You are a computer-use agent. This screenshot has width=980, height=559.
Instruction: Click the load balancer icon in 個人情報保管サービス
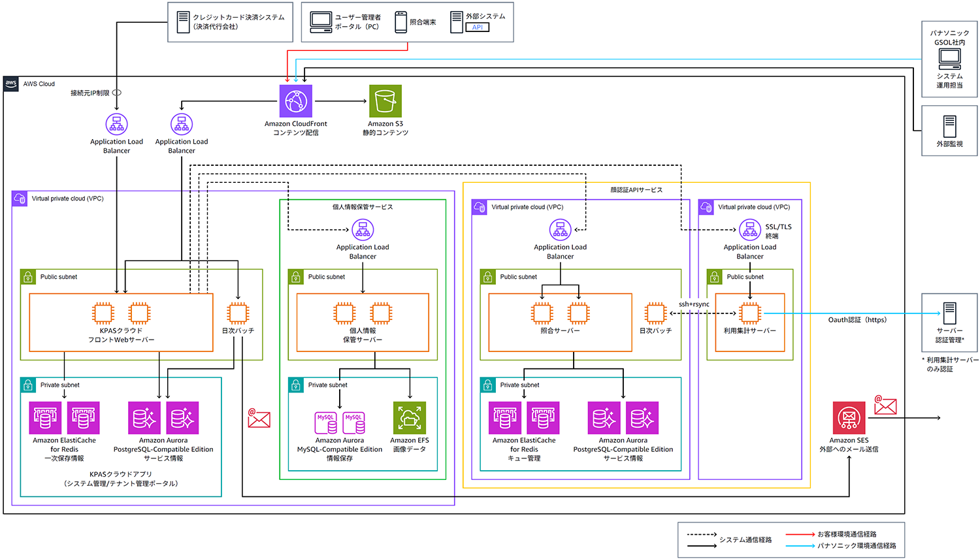coord(363,230)
